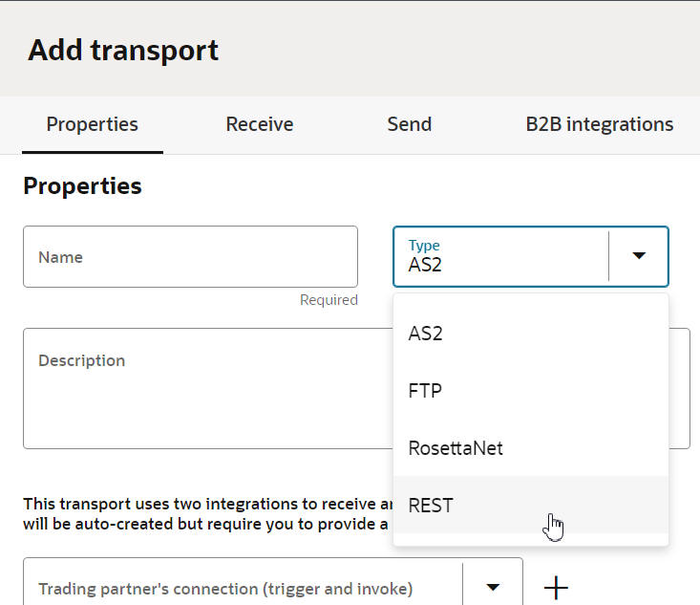Click the Required hint under Name
The image size is (700, 605).
(329, 300)
